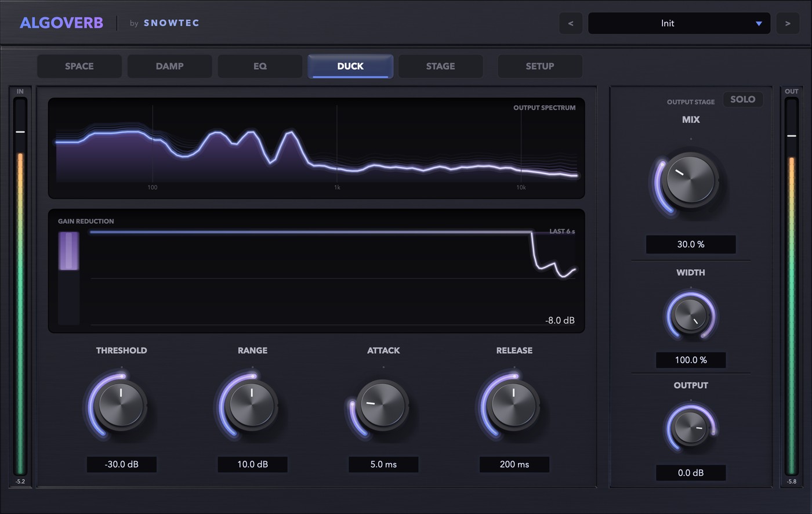The image size is (812, 514).
Task: Click the OUT peak value -5.8
Action: (x=791, y=482)
